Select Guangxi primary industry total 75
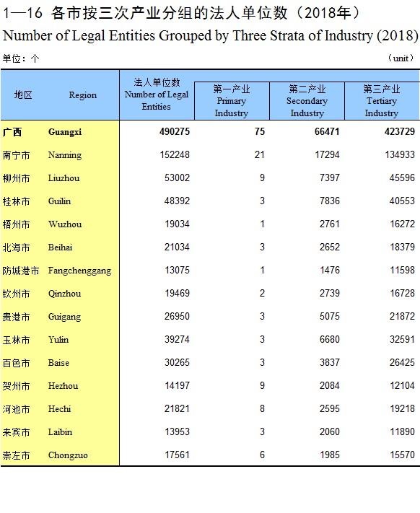Image resolution: width=420 pixels, height=513 pixels. tap(260, 131)
